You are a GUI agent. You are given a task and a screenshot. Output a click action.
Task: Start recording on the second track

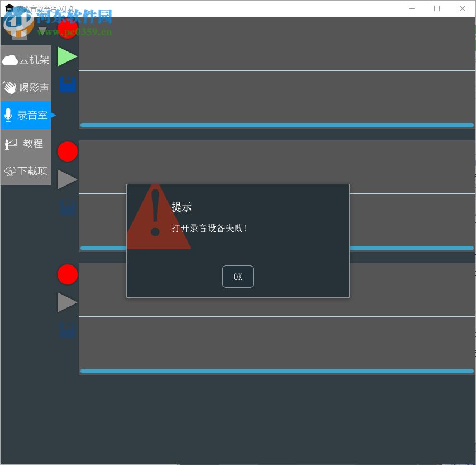(x=68, y=151)
